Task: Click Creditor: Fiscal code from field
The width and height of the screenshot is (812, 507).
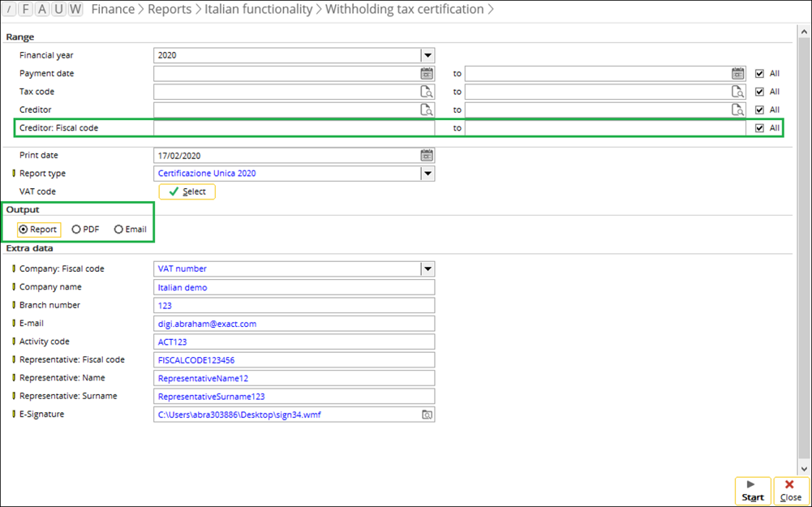Action: pos(294,128)
